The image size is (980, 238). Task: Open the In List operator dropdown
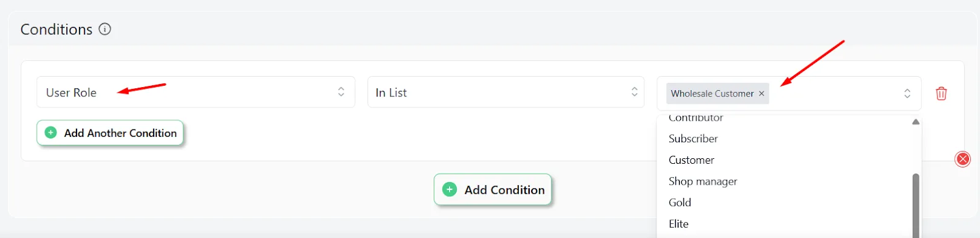506,92
